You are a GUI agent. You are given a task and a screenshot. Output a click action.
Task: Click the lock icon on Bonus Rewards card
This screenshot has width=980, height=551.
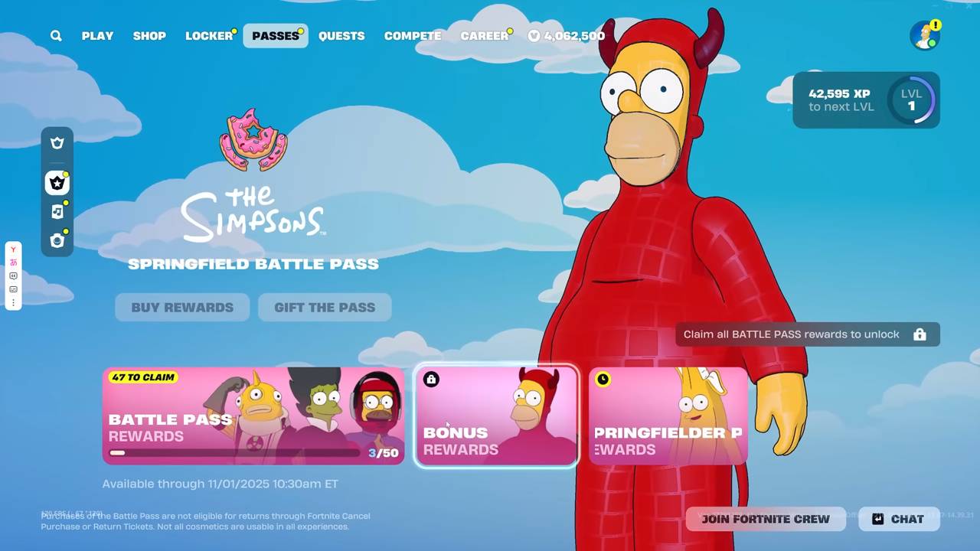[431, 380]
